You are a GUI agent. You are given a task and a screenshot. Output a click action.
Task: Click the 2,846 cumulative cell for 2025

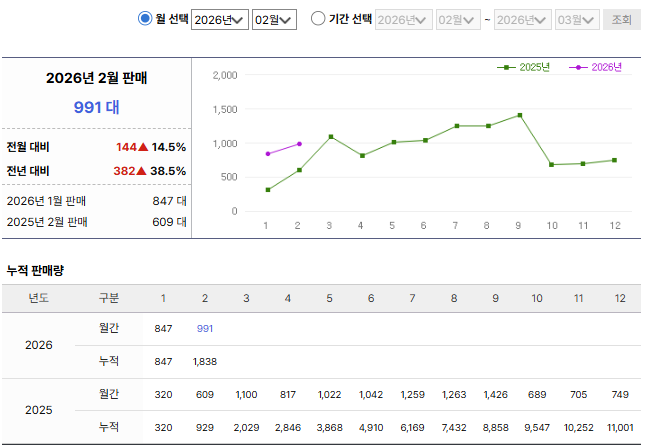point(288,428)
